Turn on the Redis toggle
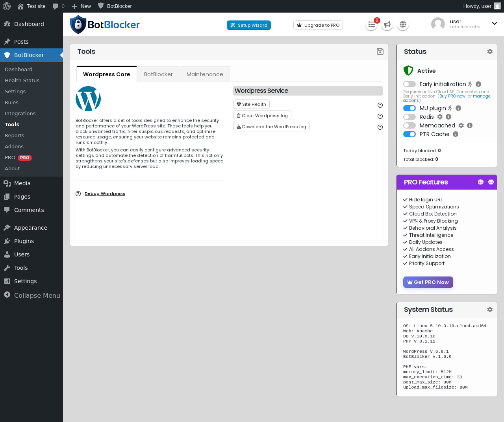Screen dimensions: 504x422 [409, 117]
